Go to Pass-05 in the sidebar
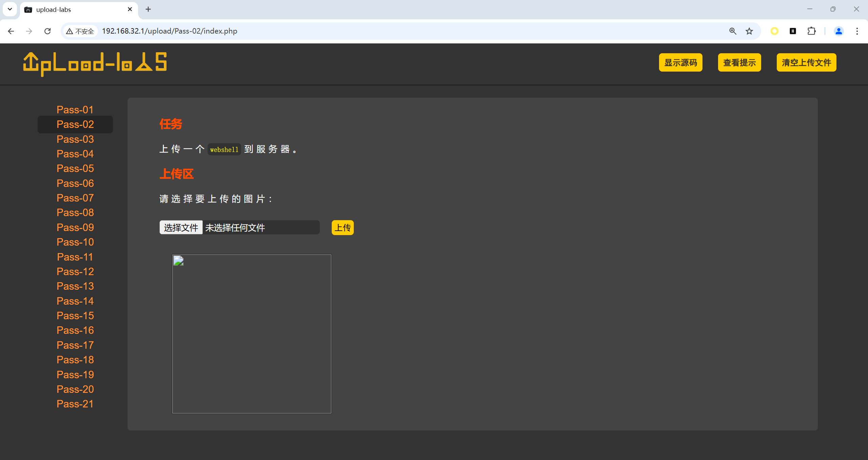Viewport: 868px width, 460px height. [75, 169]
